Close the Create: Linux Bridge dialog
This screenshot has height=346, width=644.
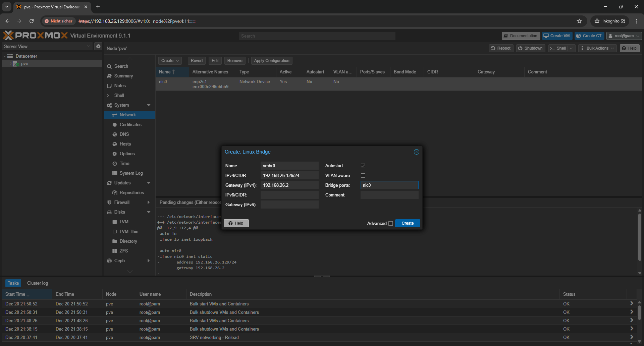416,152
